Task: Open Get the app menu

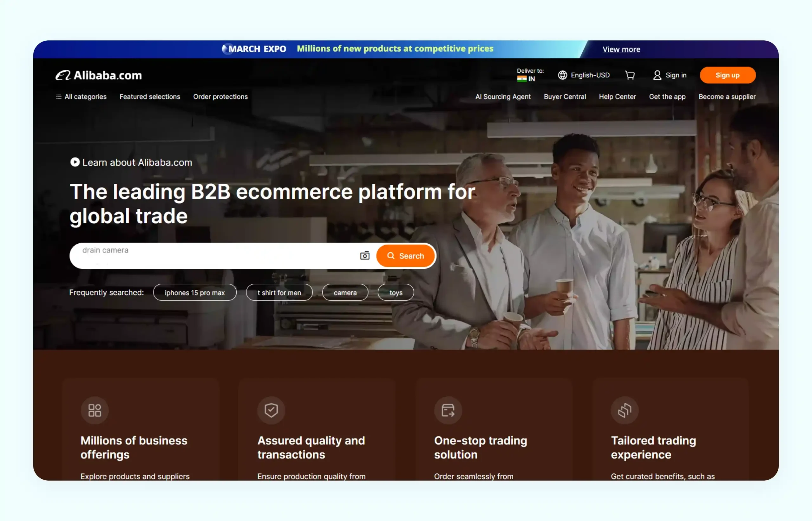Action: coord(667,97)
